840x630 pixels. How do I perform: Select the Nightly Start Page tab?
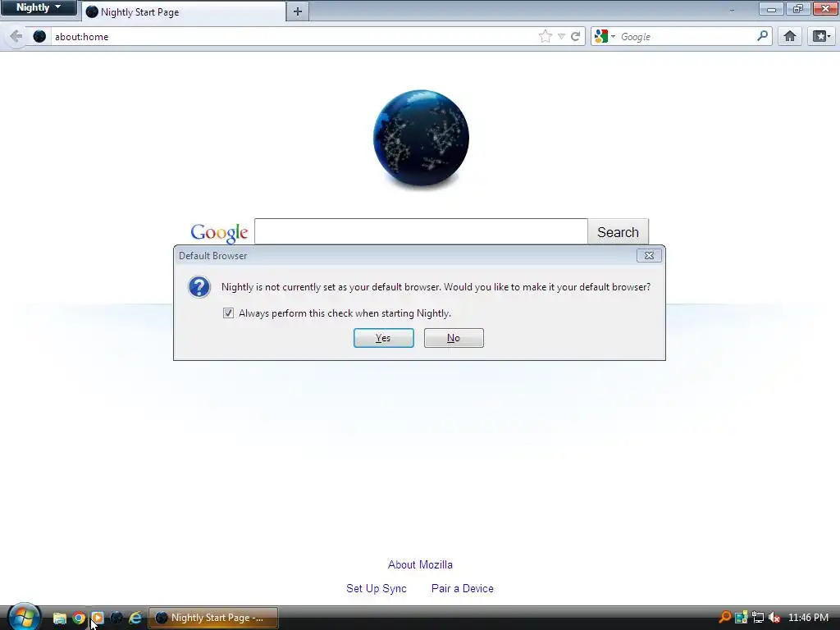[x=183, y=11]
